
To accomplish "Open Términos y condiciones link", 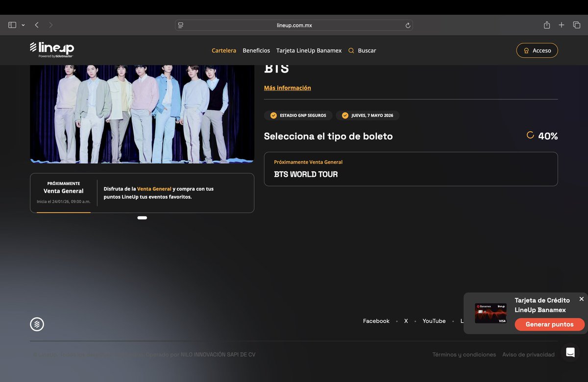I will click(x=464, y=355).
